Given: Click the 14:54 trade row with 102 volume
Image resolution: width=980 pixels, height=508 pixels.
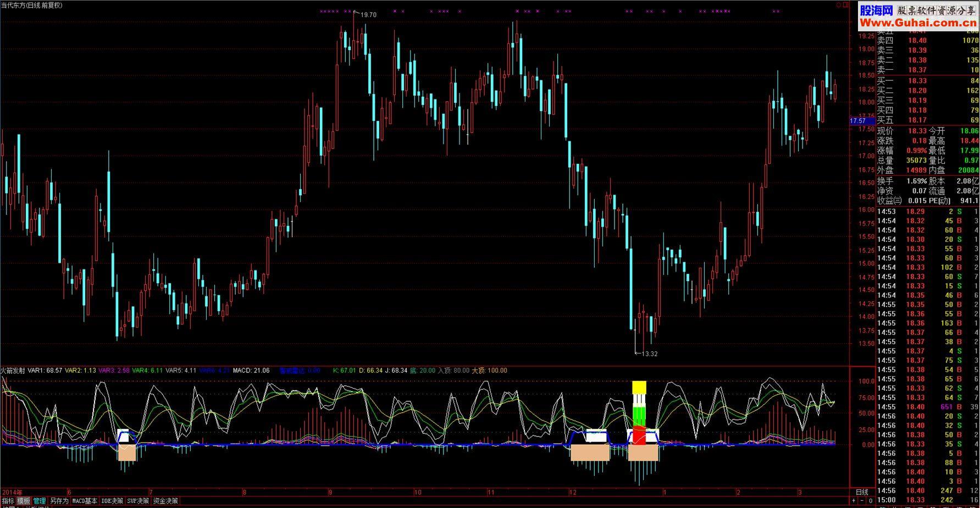Looking at the screenshot, I should point(928,267).
